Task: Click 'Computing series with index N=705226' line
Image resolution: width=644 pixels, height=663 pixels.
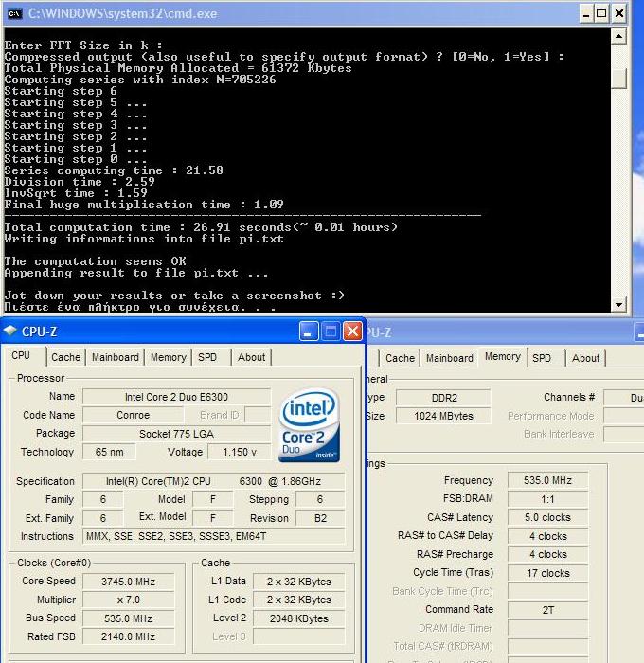Action: 140,80
